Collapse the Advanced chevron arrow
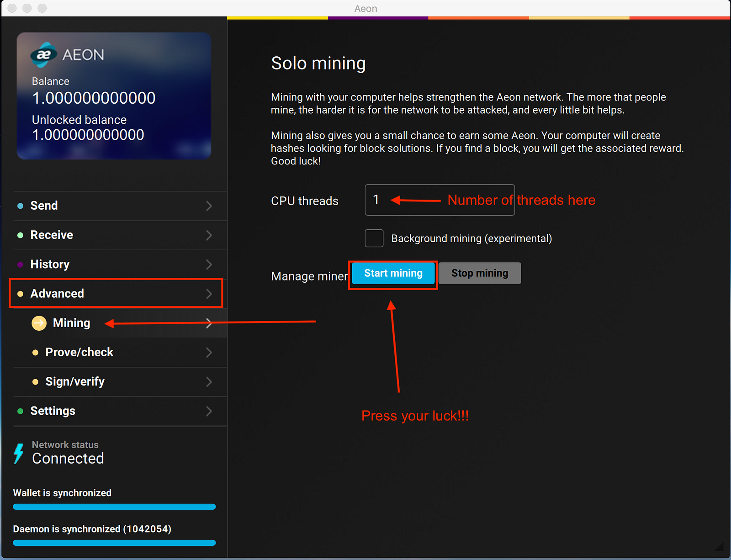Image resolution: width=731 pixels, height=560 pixels. click(x=209, y=294)
